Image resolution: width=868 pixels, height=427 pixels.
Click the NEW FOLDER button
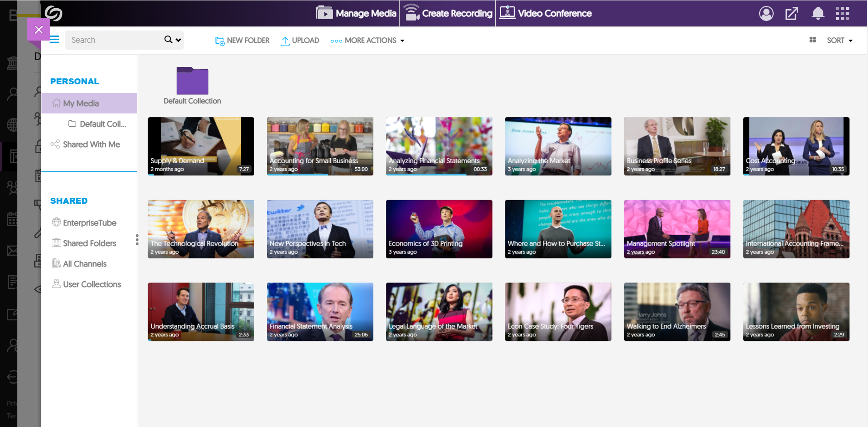pos(242,41)
